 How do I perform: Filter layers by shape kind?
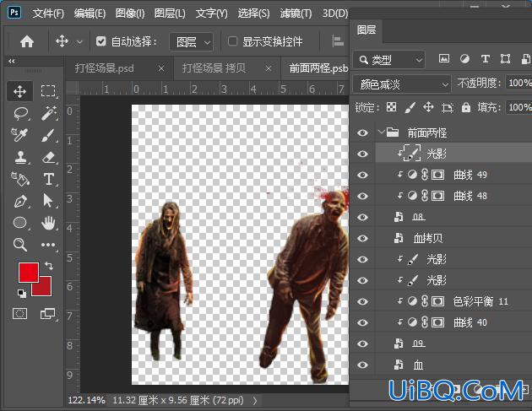pos(506,59)
